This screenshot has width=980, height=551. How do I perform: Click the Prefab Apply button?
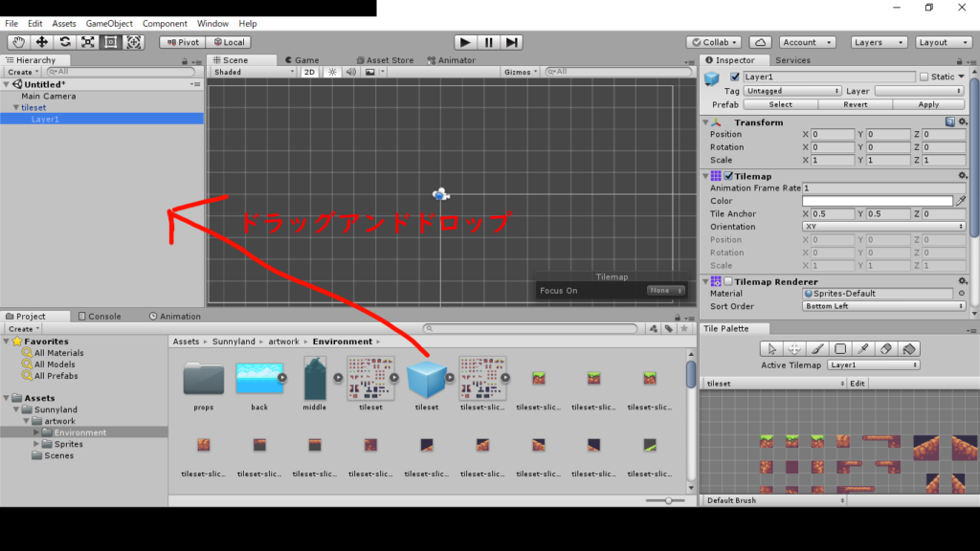(x=927, y=104)
